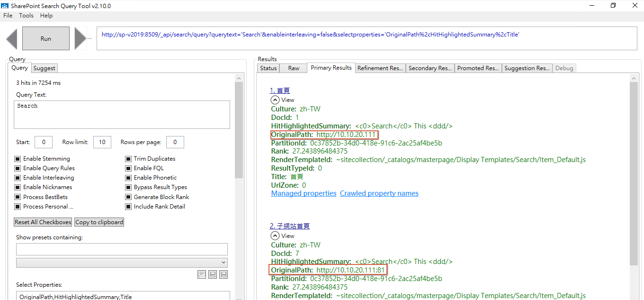
Task: Click the save preset as icon
Action: 213,274
